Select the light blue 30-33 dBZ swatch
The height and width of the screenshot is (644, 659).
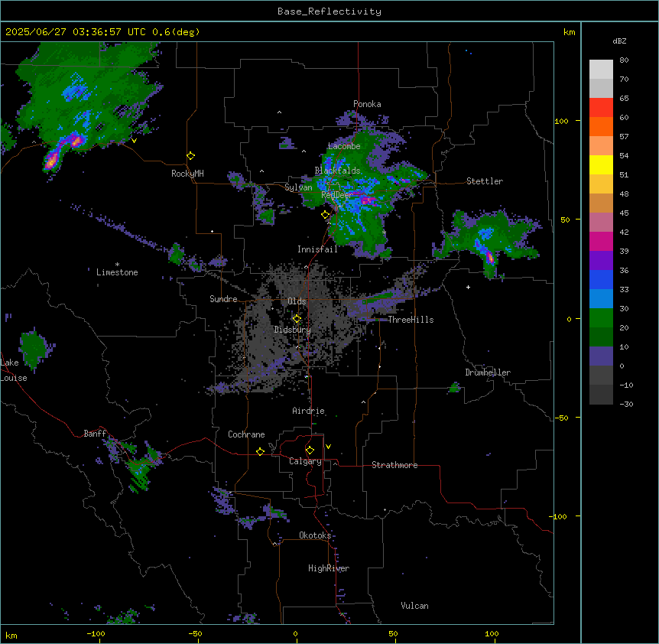[x=601, y=298]
